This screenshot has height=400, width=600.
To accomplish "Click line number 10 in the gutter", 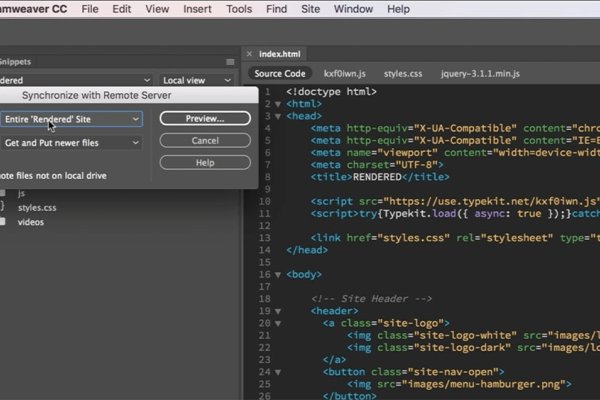I will click(264, 201).
